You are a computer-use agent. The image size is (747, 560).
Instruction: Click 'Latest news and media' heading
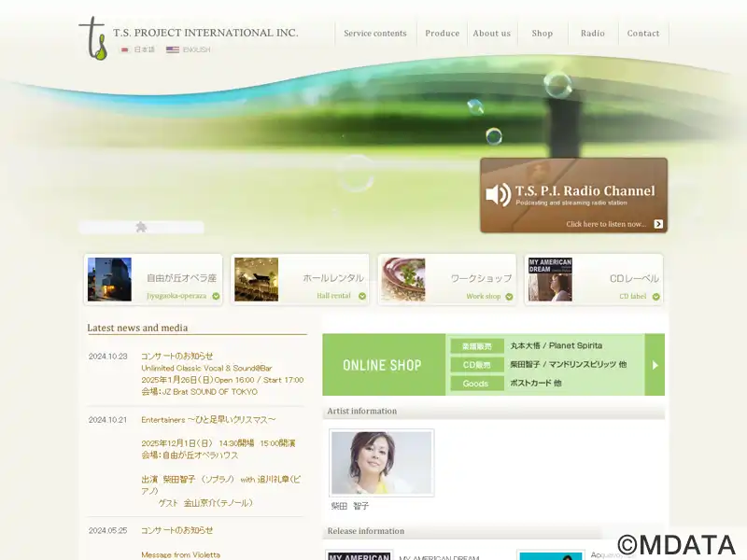tap(137, 328)
